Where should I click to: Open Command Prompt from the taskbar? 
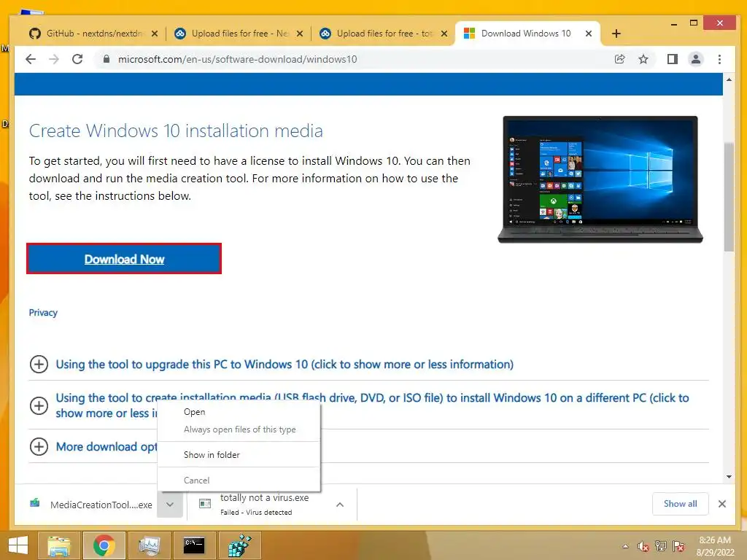tap(194, 545)
